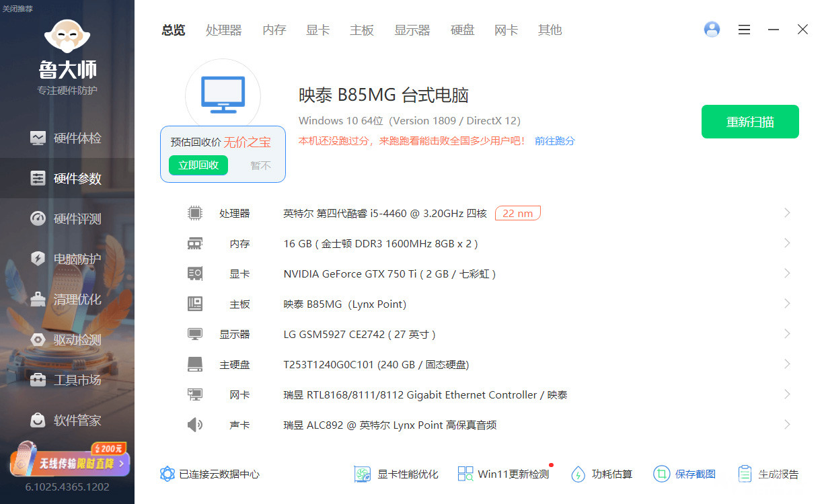Open 电脑防护 shield icon in sidebar
Viewport: 824px width, 504px height.
tap(38, 259)
